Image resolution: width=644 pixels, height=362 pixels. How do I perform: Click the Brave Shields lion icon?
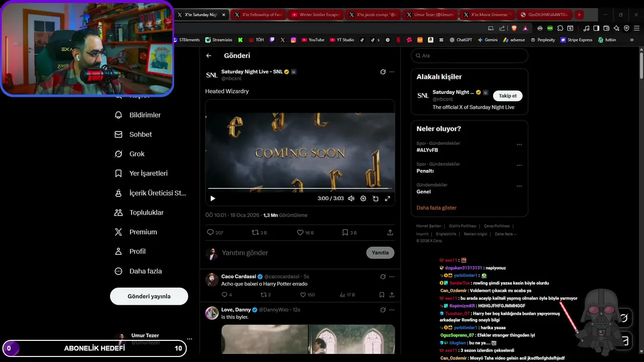point(514,28)
